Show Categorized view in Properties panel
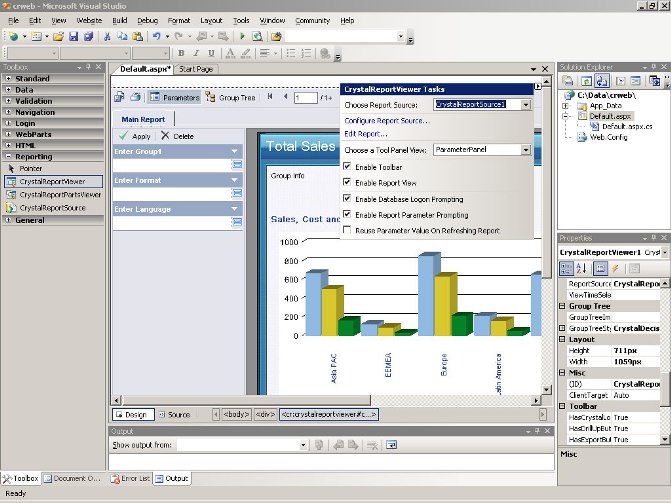 [x=567, y=268]
